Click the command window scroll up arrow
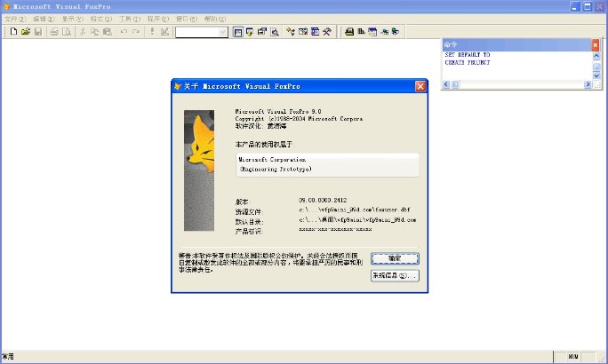The image size is (608, 364). pyautogui.click(x=596, y=56)
